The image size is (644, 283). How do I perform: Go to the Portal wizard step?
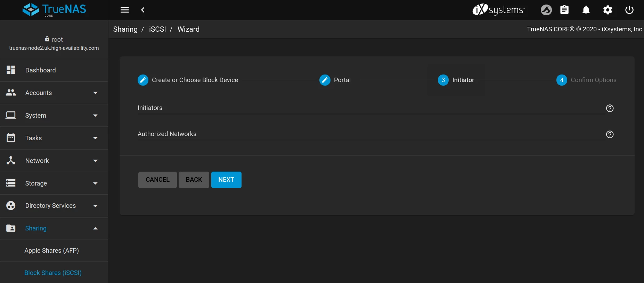coord(335,80)
